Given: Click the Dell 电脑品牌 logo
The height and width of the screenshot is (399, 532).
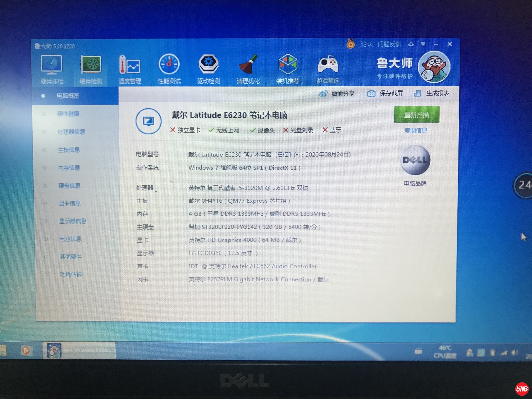Looking at the screenshot, I should pos(415,161).
